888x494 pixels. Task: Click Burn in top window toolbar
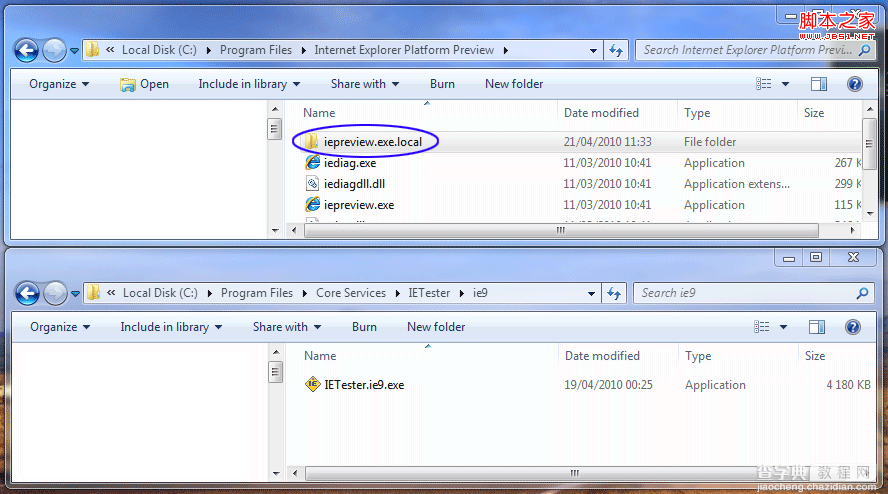(442, 84)
